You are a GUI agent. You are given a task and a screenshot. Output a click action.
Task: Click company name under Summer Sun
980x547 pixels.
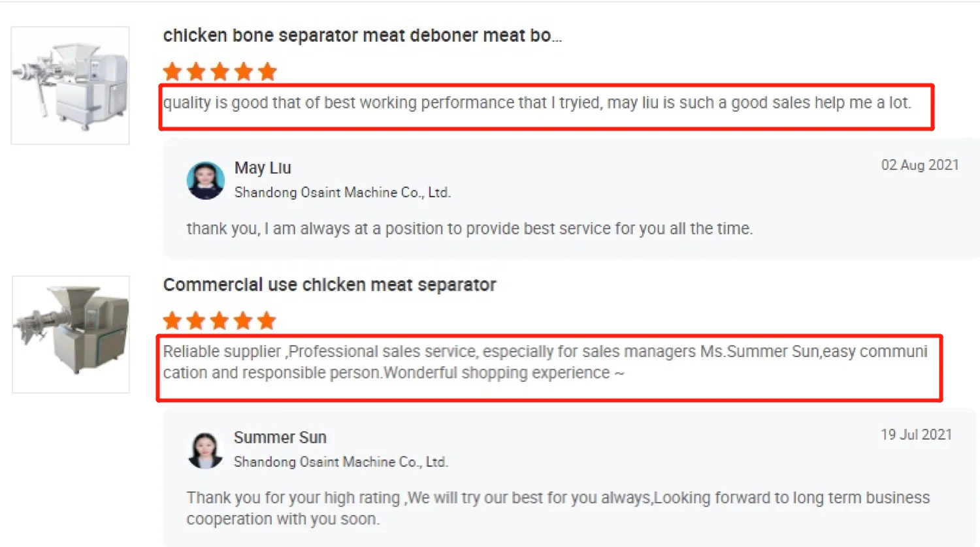point(341,462)
